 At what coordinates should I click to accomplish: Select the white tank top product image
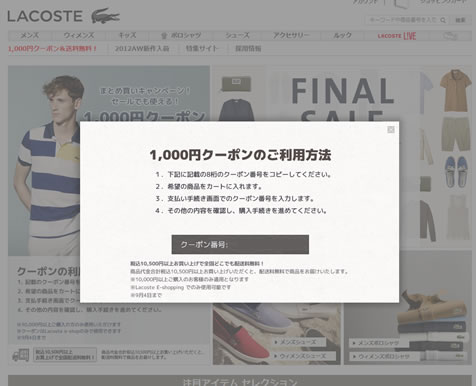point(458,217)
